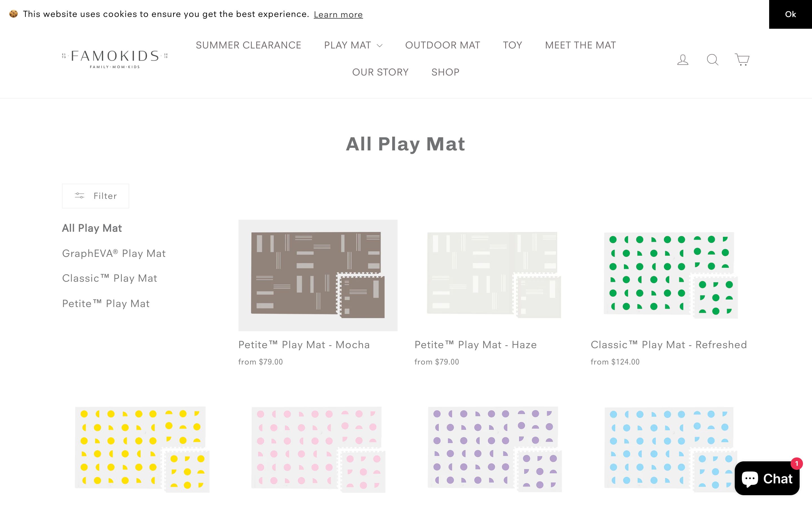Open the Filter button
812x507 pixels.
[x=96, y=196]
